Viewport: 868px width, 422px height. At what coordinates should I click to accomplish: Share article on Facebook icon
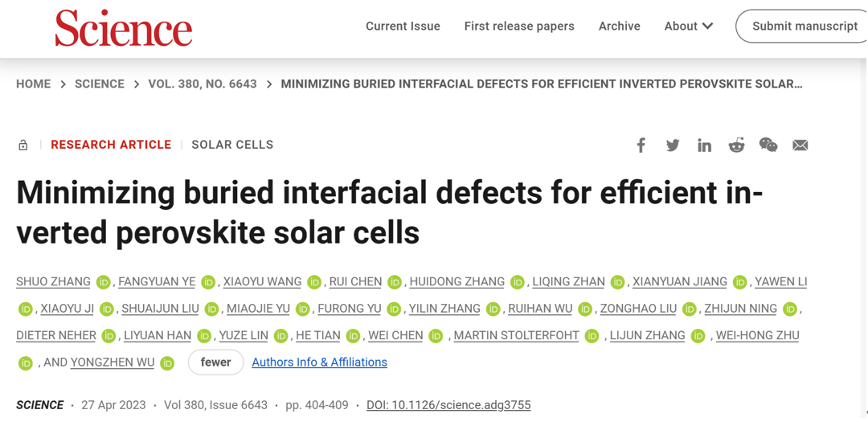(641, 145)
